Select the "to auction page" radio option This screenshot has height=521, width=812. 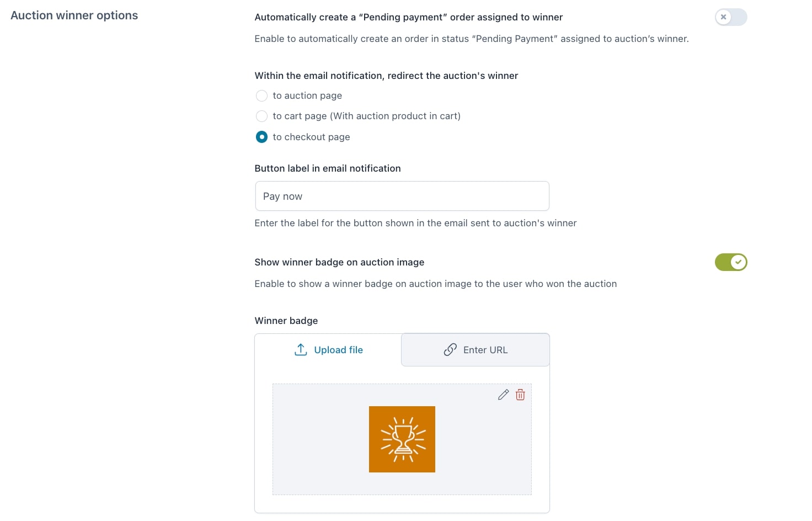[x=261, y=96]
